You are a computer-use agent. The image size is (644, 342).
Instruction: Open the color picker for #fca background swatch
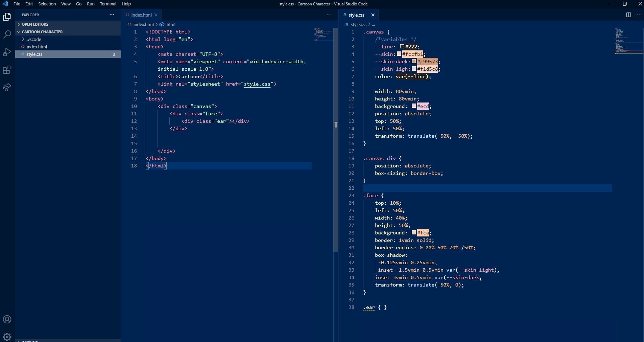(x=414, y=232)
